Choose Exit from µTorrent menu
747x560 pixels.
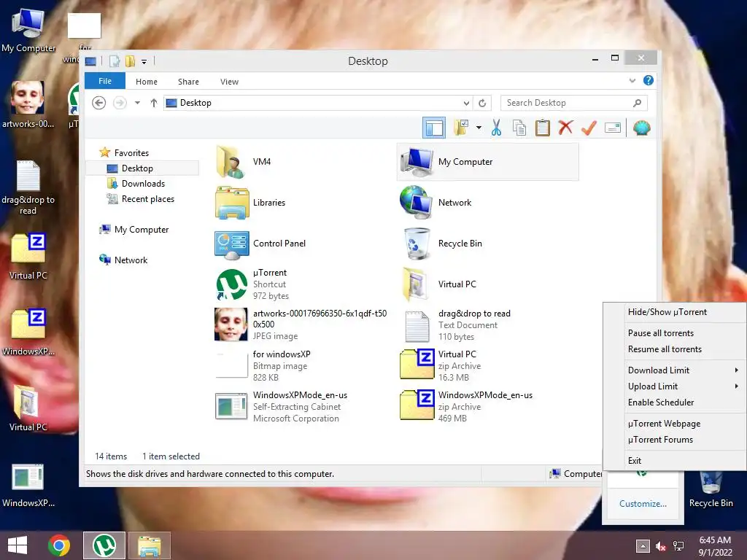click(675, 461)
